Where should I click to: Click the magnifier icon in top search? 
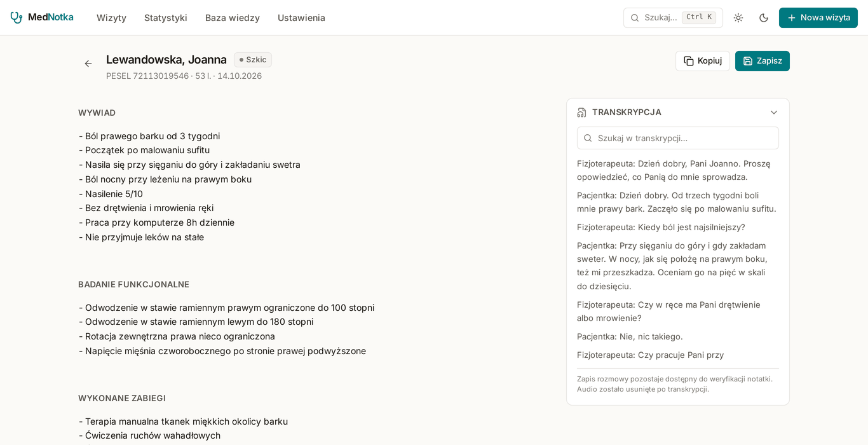click(635, 18)
